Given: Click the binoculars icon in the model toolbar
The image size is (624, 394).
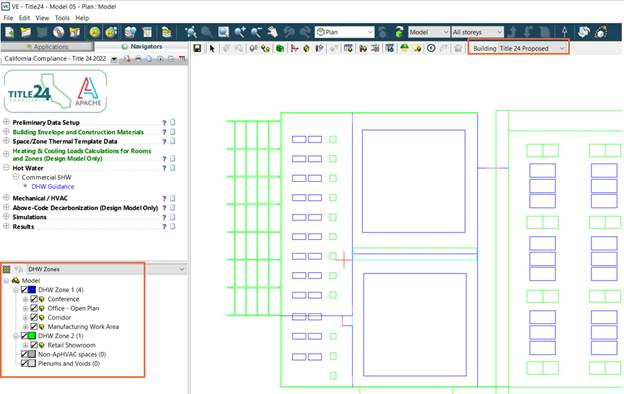Looking at the screenshot, I should (x=363, y=49).
